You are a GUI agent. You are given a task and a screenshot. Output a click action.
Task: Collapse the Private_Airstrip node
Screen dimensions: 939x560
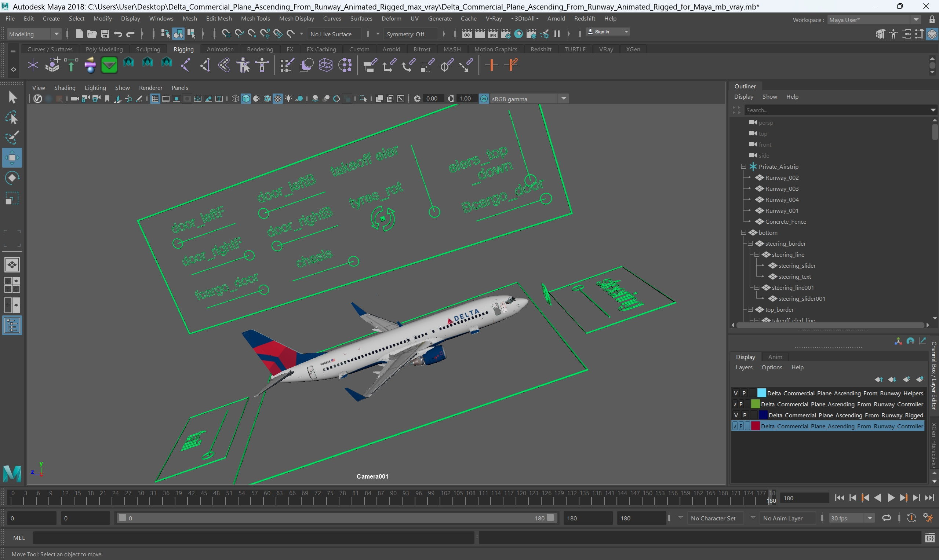click(x=743, y=166)
